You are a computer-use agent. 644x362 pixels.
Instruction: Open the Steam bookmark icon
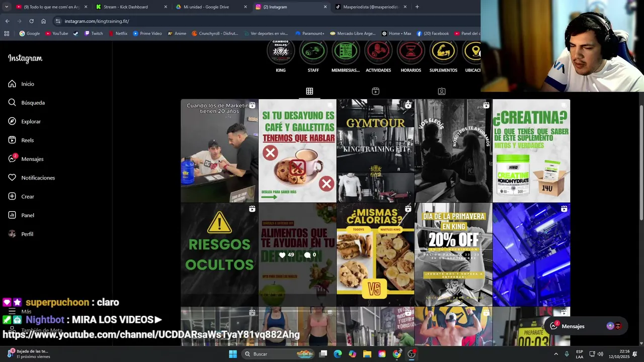pyautogui.click(x=75, y=34)
